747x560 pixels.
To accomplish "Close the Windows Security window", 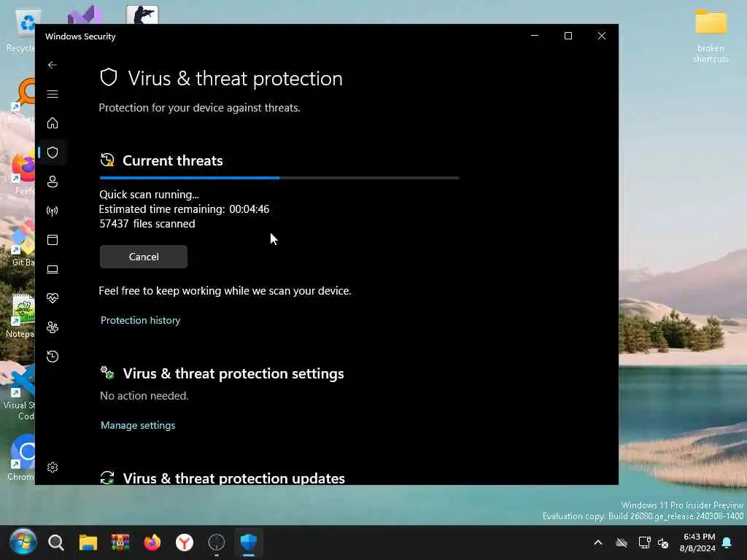I will tap(602, 36).
